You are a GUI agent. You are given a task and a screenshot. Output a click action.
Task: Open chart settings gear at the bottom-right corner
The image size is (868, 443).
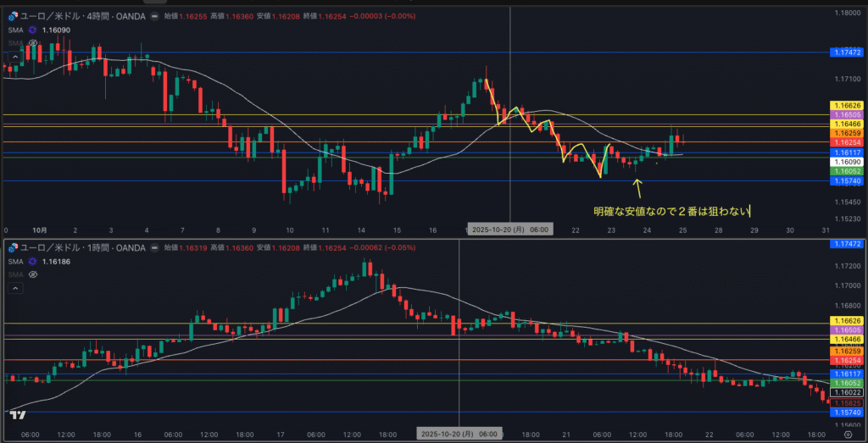(848, 434)
